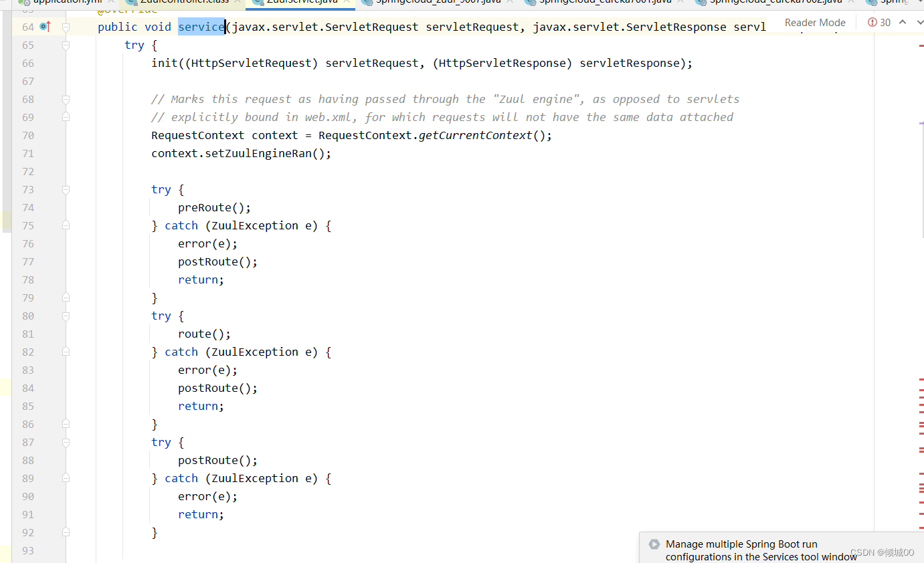This screenshot has width=924, height=563.
Task: Toggle the fold end marker at line 92
Action: 66,532
